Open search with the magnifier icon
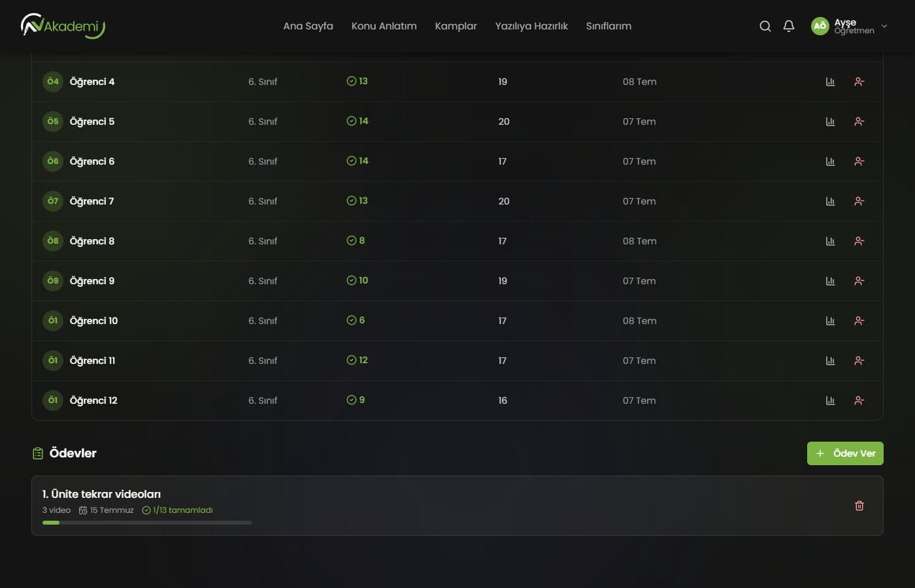 pyautogui.click(x=765, y=26)
